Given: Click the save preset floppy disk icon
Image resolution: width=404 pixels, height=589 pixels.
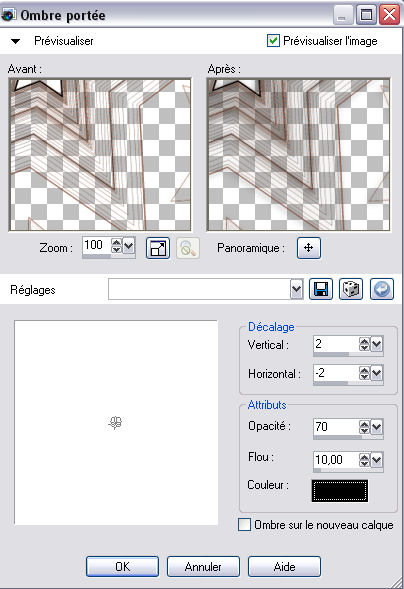Looking at the screenshot, I should point(321,289).
